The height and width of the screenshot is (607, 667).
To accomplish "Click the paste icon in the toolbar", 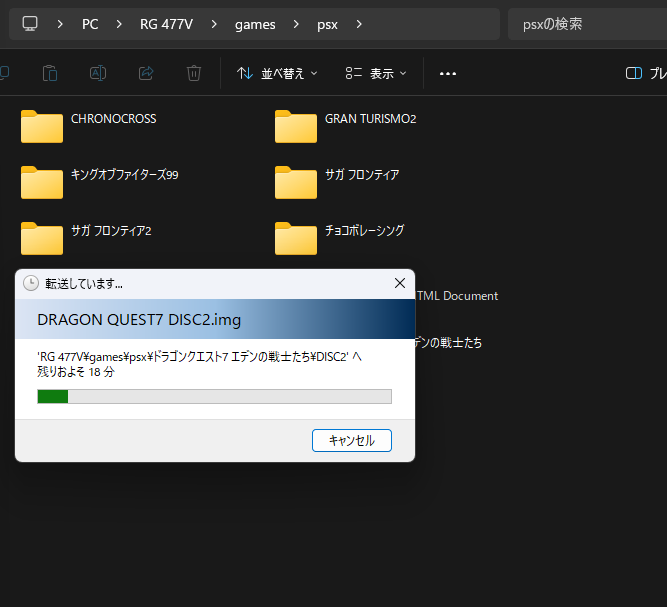I will 50,73.
